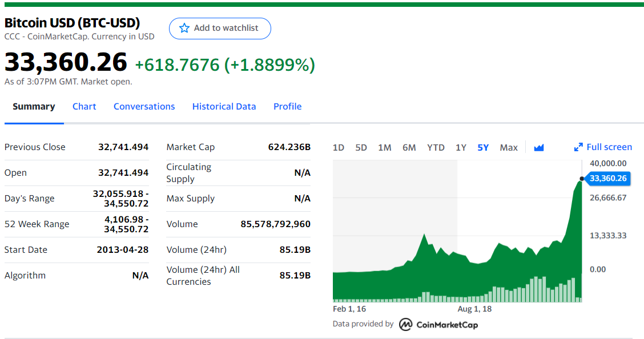This screenshot has width=644, height=339.
Task: Click the Bitcoin USD (BTC-USD) title
Action: 73,23
